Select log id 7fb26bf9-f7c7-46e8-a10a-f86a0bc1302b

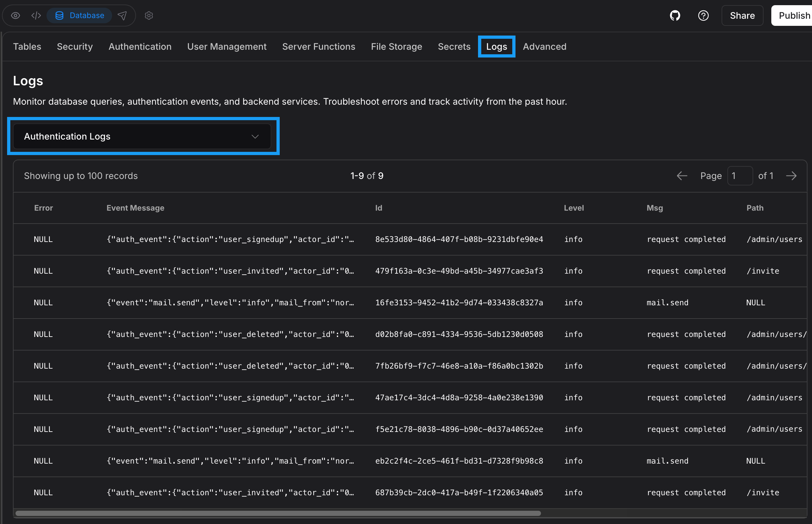pos(459,366)
